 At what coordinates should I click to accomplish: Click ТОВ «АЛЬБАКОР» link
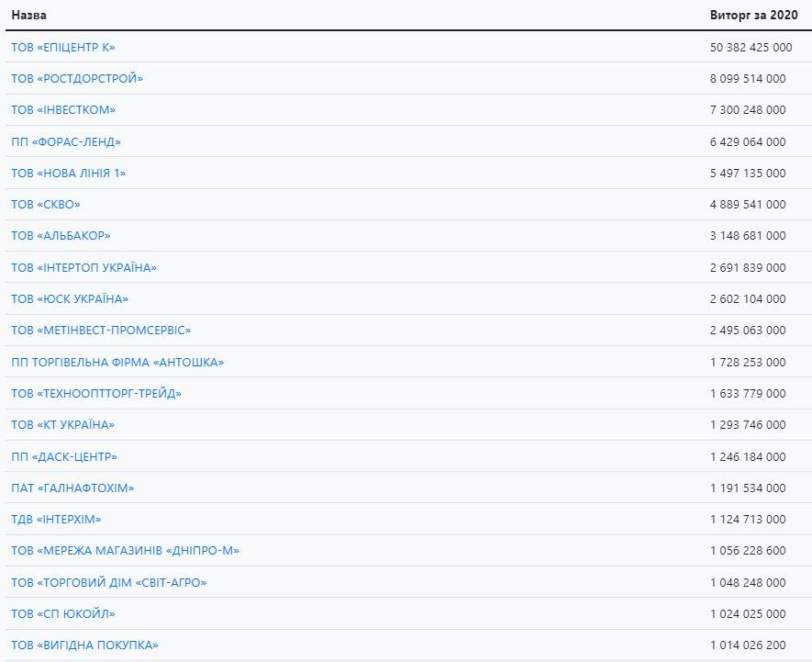click(61, 236)
